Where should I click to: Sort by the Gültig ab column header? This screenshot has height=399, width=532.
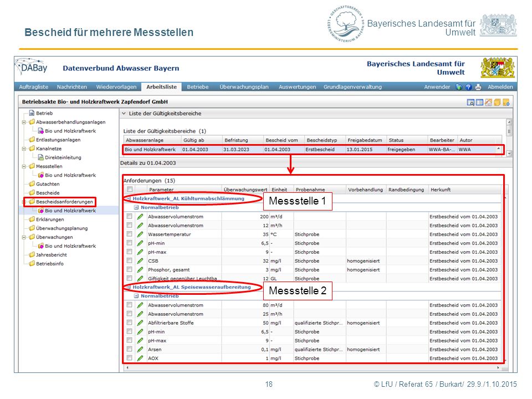click(x=202, y=140)
